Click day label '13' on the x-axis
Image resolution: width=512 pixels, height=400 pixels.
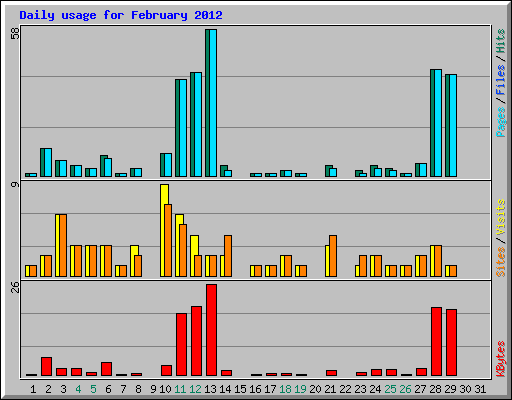210,389
